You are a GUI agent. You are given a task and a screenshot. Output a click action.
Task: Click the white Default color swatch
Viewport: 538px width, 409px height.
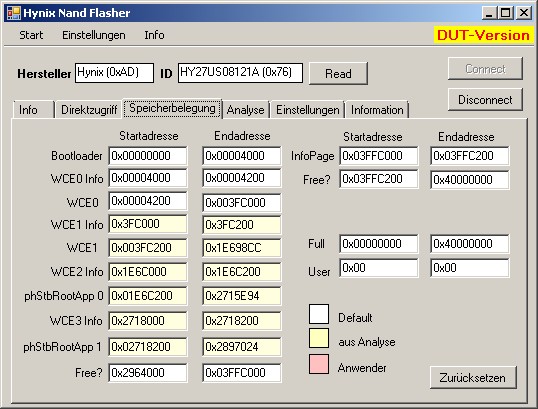319,314
